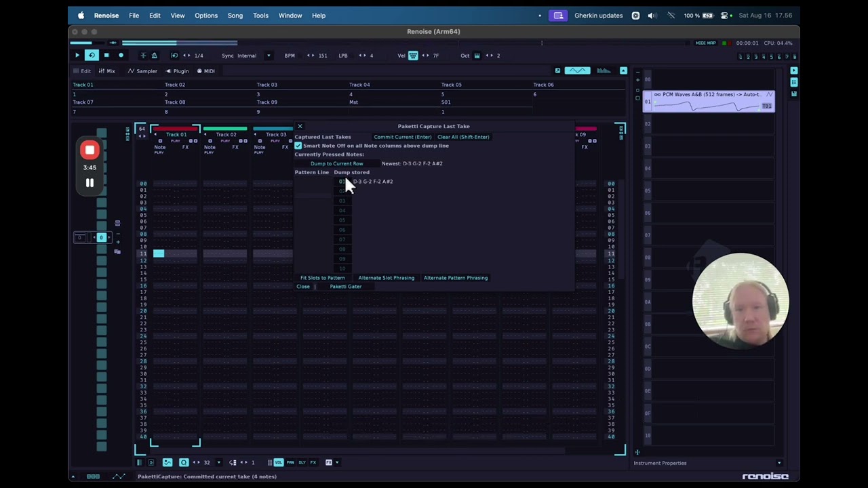Toggle the quantize Q icon
Viewport: 868px width, 488px height.
(x=184, y=462)
